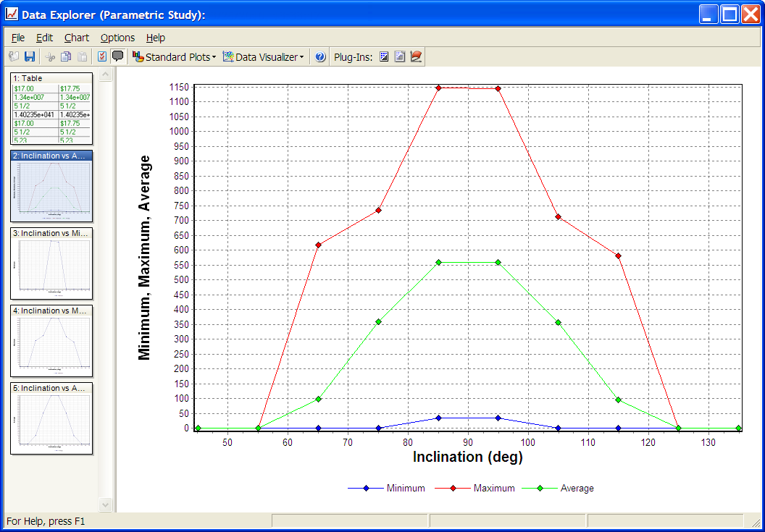Click the green Average legend marker
765x532 pixels.
pyautogui.click(x=540, y=489)
